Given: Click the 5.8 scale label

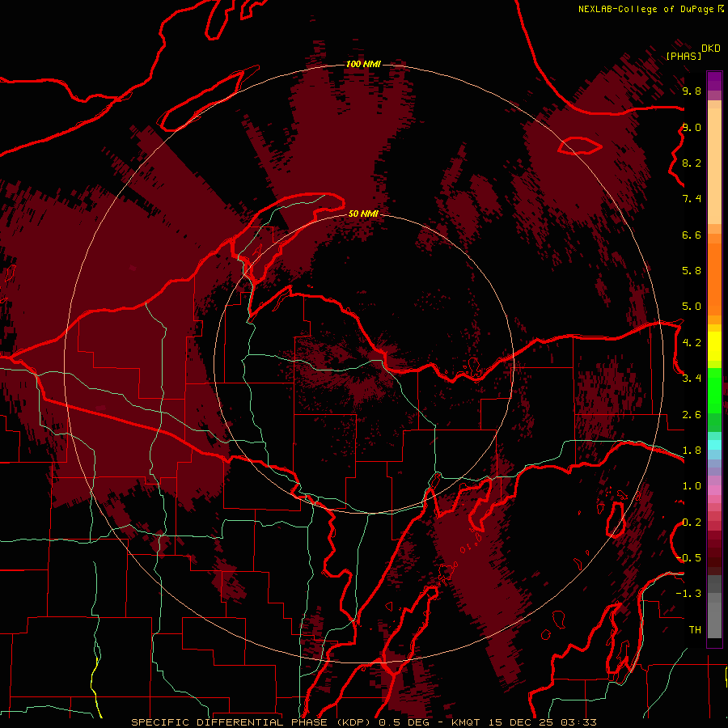Looking at the screenshot, I should tap(692, 271).
